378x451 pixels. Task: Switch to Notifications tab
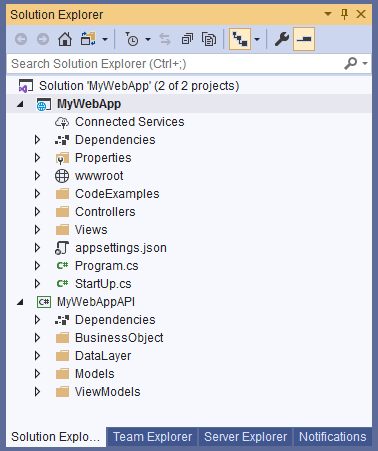(333, 437)
